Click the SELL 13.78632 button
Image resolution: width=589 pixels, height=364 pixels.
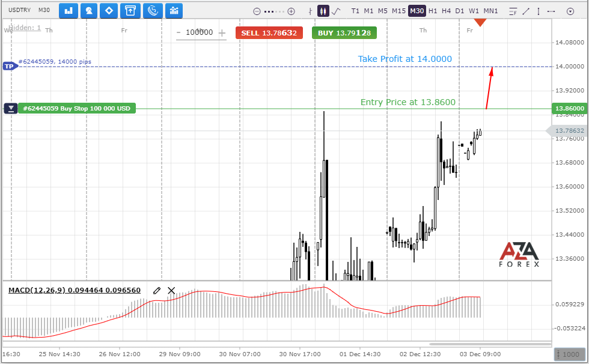pos(269,33)
